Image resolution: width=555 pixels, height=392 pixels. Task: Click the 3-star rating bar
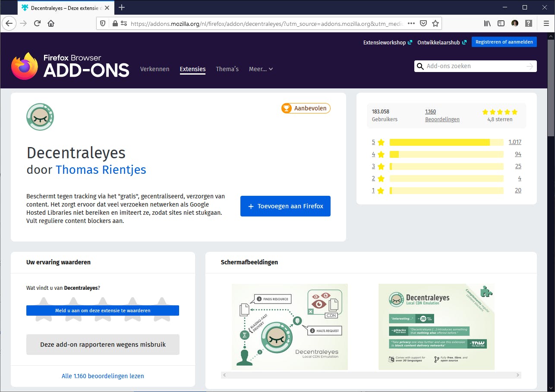446,166
